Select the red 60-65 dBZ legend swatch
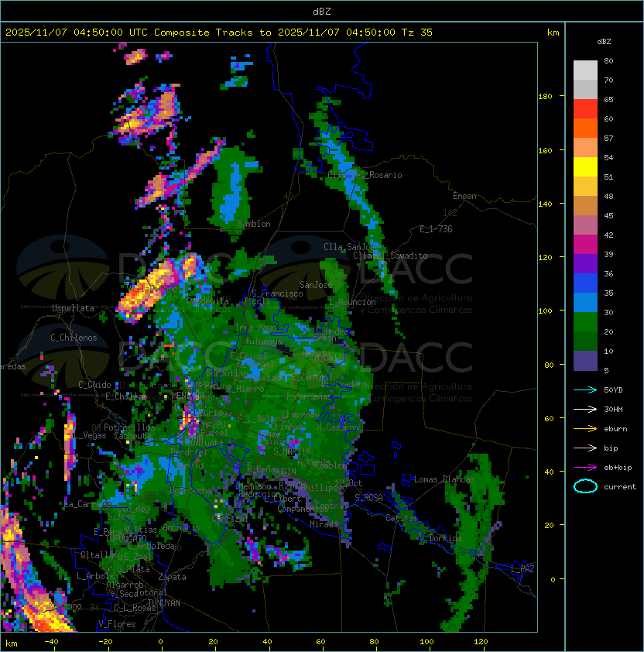Image resolution: width=644 pixels, height=652 pixels. tap(585, 109)
